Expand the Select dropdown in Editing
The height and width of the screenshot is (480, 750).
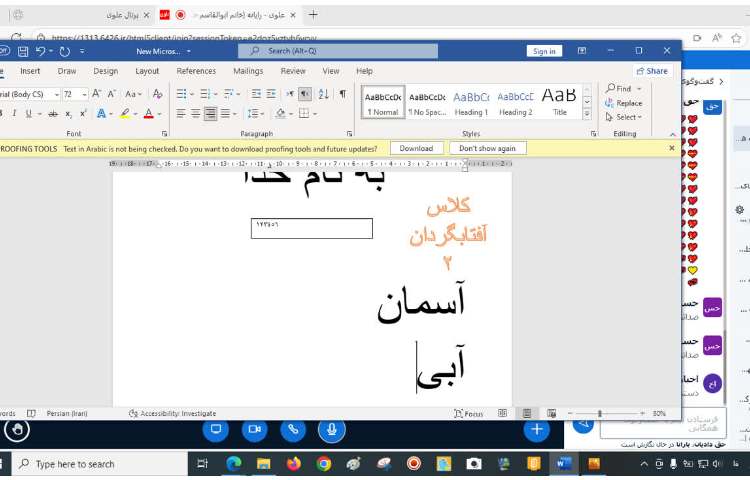(x=623, y=117)
